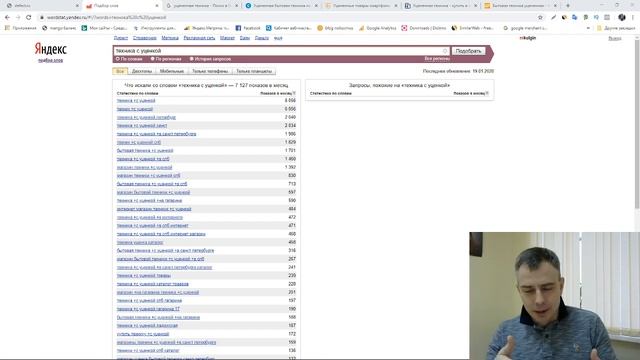Select the По словам radio option
The image size is (640, 360).
(129, 59)
